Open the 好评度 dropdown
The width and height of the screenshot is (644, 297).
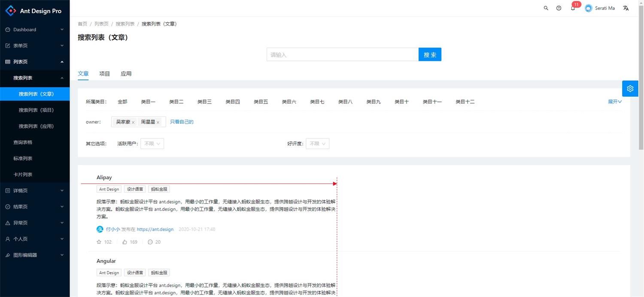[x=317, y=144]
